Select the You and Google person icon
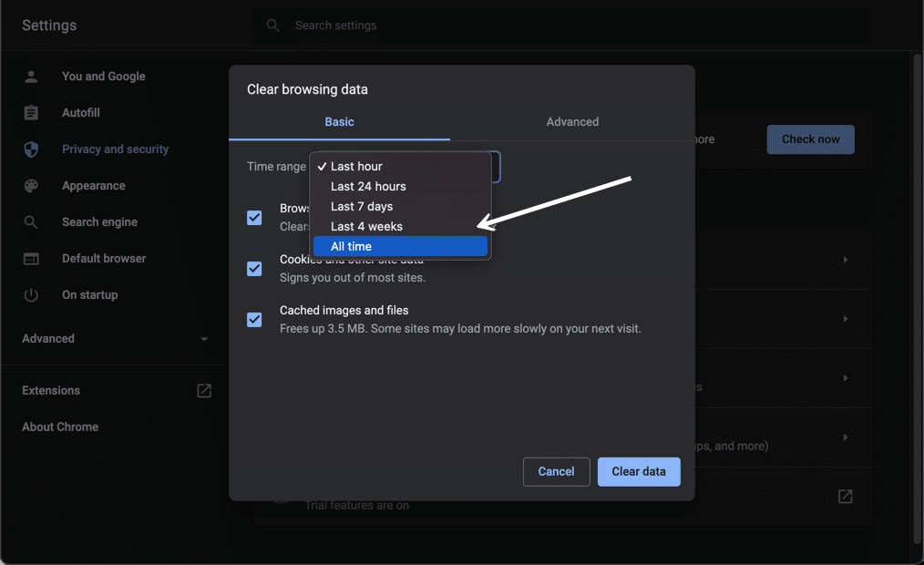The image size is (924, 565). point(31,77)
